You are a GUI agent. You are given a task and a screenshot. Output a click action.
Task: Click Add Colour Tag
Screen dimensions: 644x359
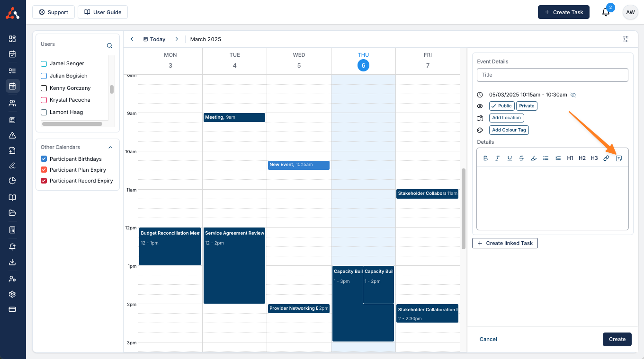(x=509, y=130)
